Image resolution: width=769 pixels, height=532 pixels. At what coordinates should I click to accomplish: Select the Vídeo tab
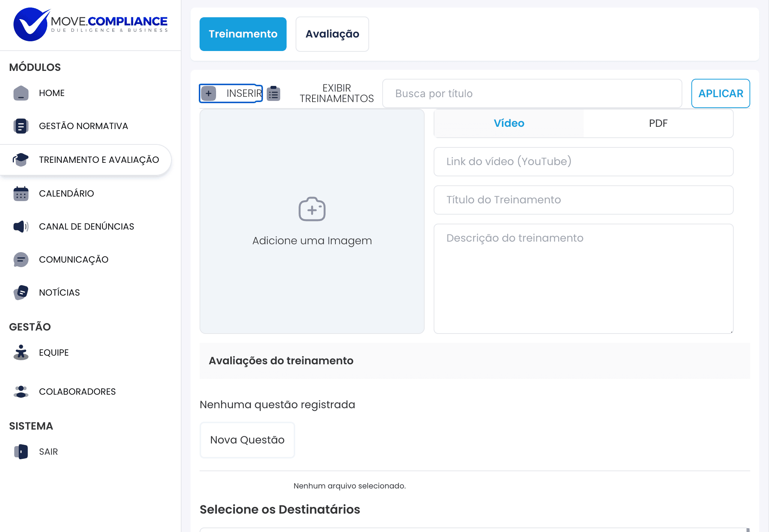point(509,123)
